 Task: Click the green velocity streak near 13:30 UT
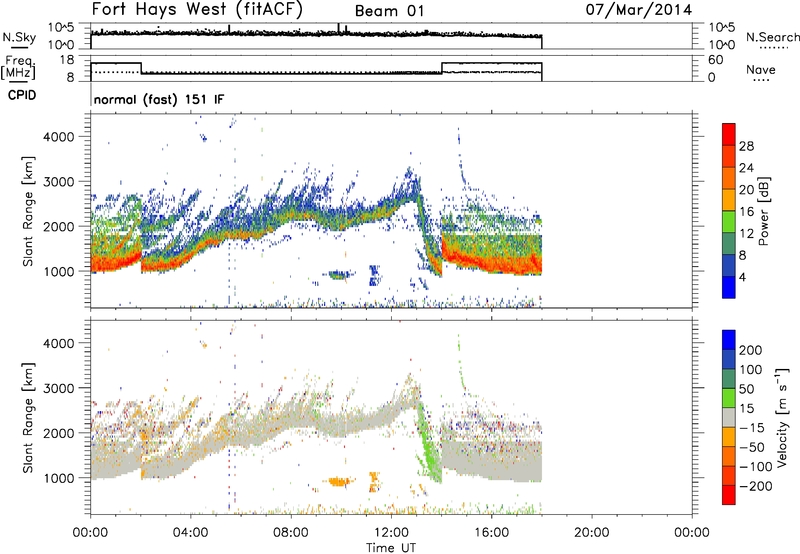pyautogui.click(x=427, y=445)
